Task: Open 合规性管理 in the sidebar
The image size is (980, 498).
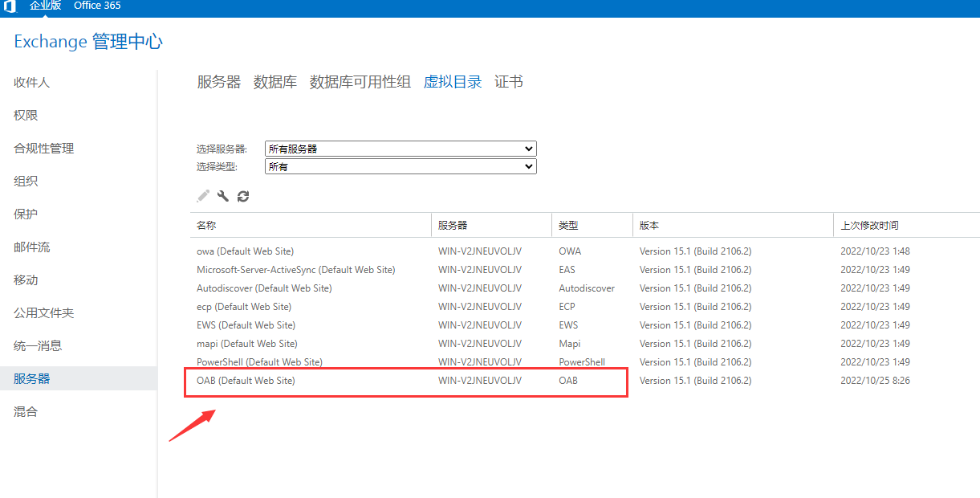Action: click(x=44, y=149)
